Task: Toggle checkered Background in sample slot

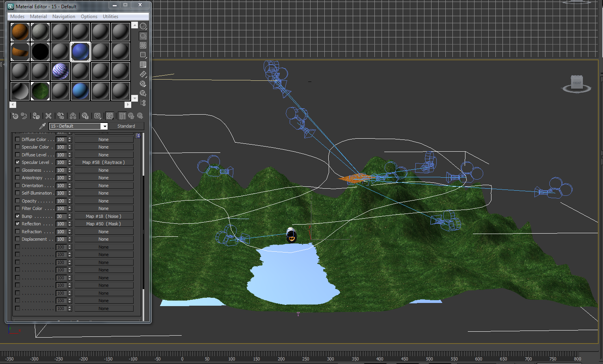Action: click(x=143, y=45)
